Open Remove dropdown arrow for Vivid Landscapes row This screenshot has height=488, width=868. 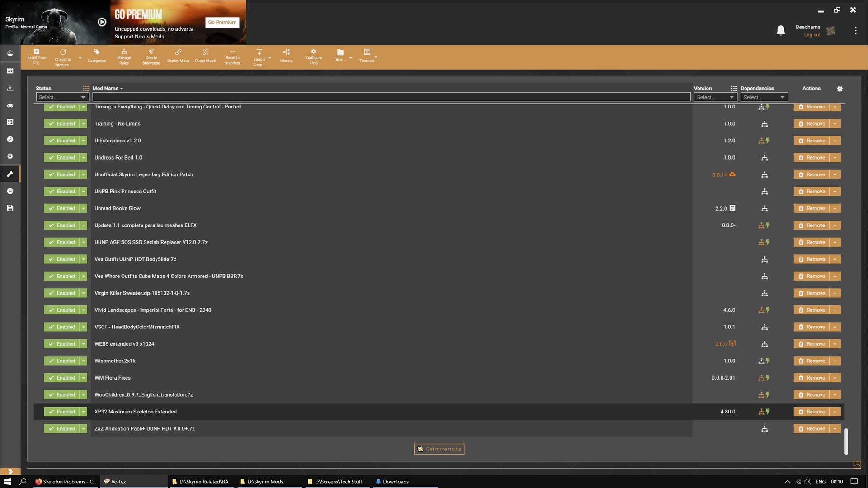pyautogui.click(x=835, y=310)
